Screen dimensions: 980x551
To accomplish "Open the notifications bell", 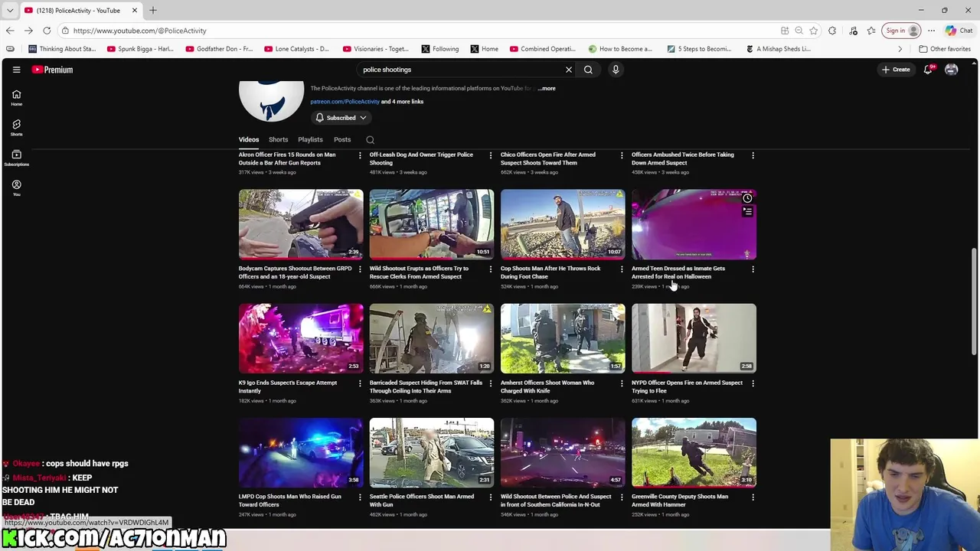I will [x=928, y=70].
